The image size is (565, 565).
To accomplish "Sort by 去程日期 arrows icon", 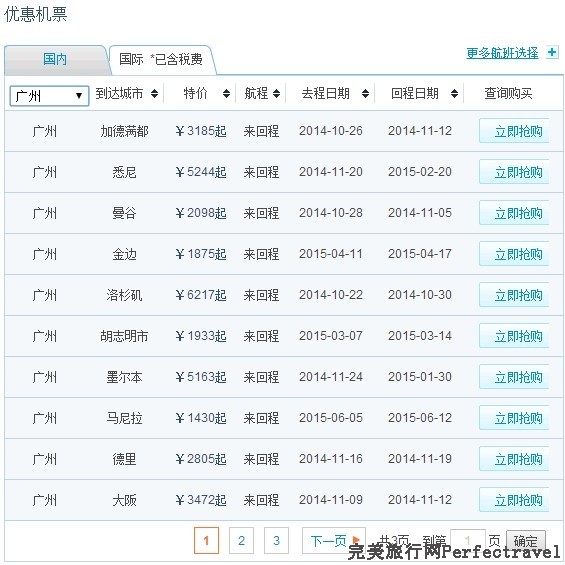I will [x=365, y=94].
